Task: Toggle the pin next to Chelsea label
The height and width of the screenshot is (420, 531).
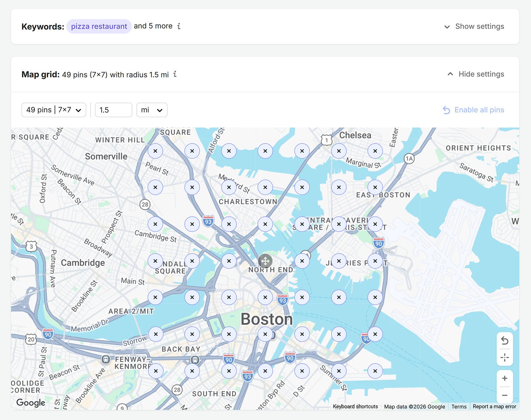Action: point(339,151)
